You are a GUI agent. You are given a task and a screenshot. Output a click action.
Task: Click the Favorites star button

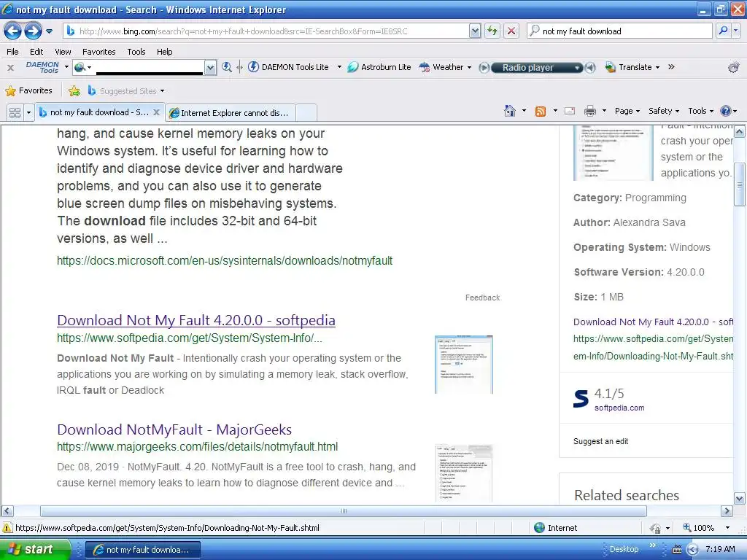28,90
